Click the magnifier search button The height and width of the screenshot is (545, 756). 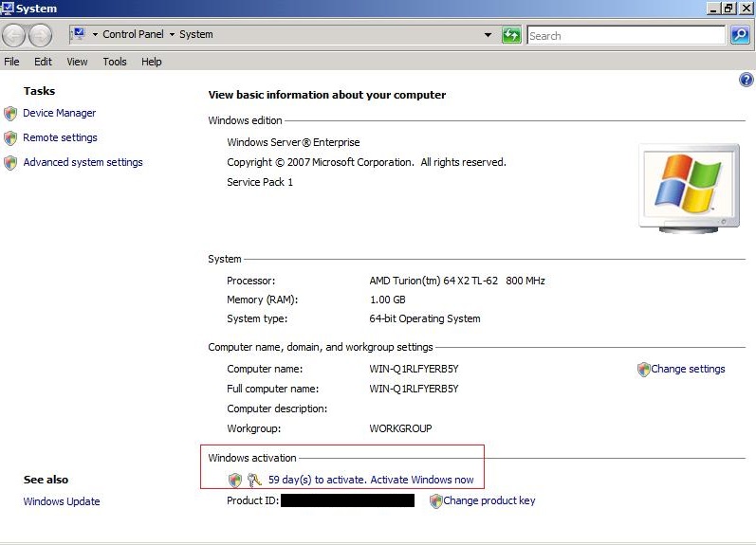point(741,35)
